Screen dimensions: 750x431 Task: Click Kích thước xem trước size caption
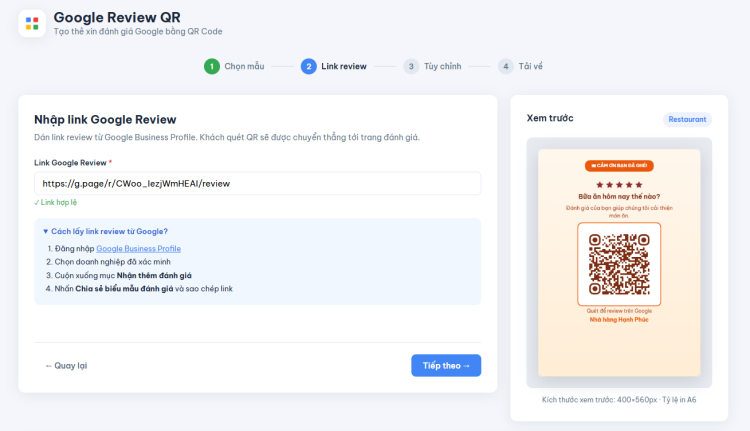pos(619,400)
